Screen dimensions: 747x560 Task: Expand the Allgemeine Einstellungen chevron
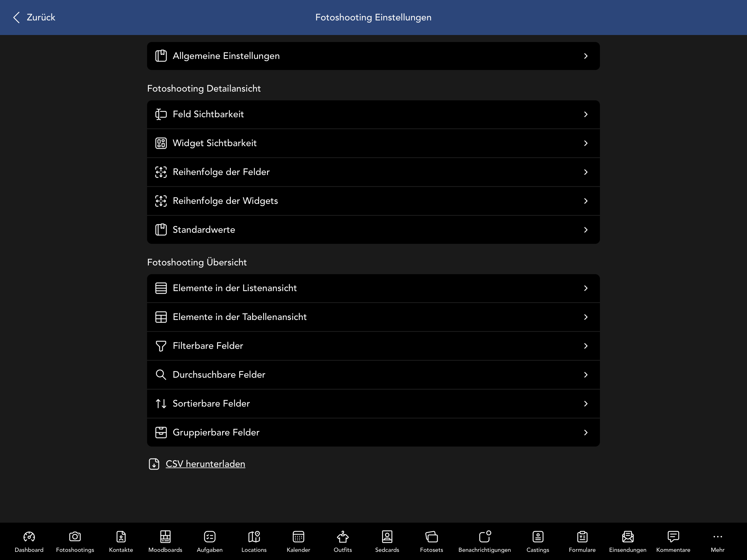[586, 56]
